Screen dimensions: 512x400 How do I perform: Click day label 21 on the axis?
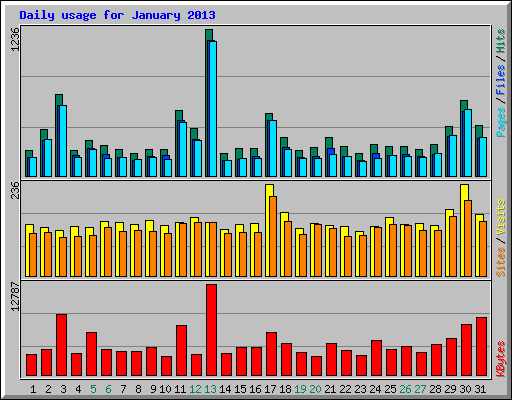click(330, 389)
